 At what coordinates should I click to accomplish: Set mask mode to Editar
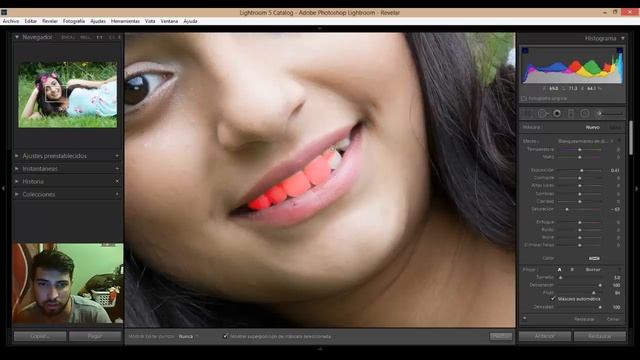pos(615,127)
